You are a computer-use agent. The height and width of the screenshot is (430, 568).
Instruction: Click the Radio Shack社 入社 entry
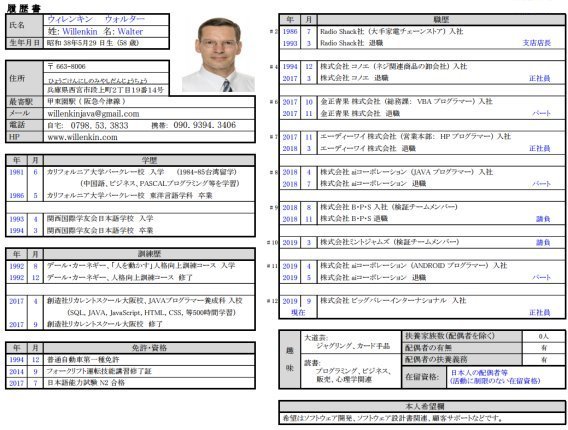[x=391, y=32]
